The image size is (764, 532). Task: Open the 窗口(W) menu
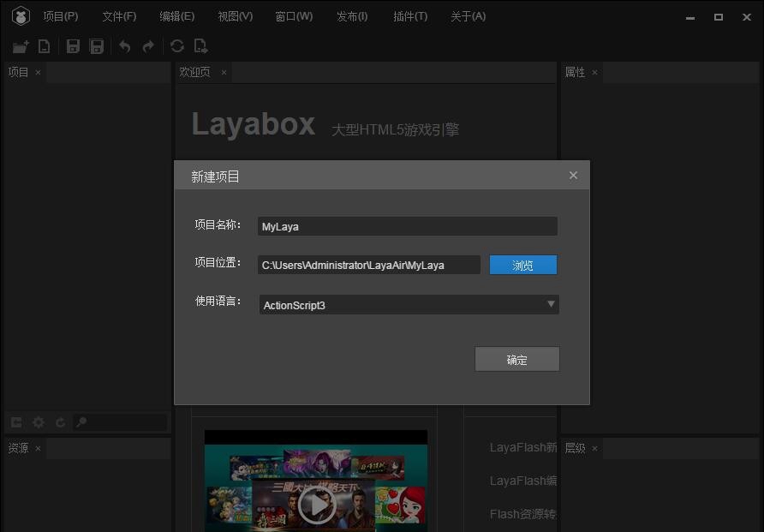point(294,16)
